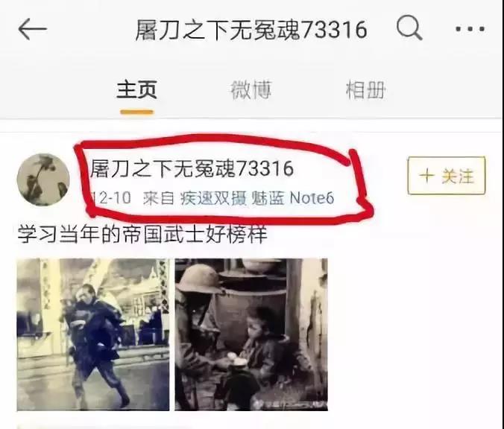This screenshot has height=429, width=504.
Task: Open search with the magnifier icon
Action: (409, 28)
